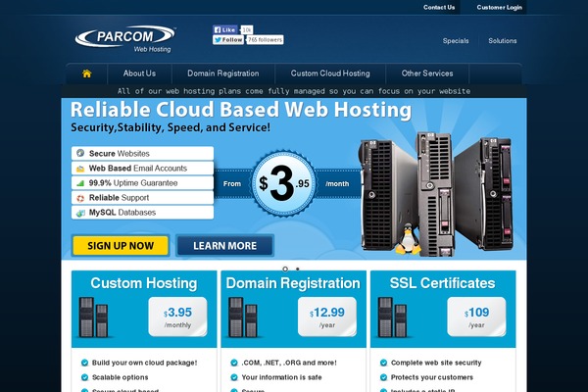588x392 pixels.
Task: Select the first slide indicator dot
Action: pos(285,269)
